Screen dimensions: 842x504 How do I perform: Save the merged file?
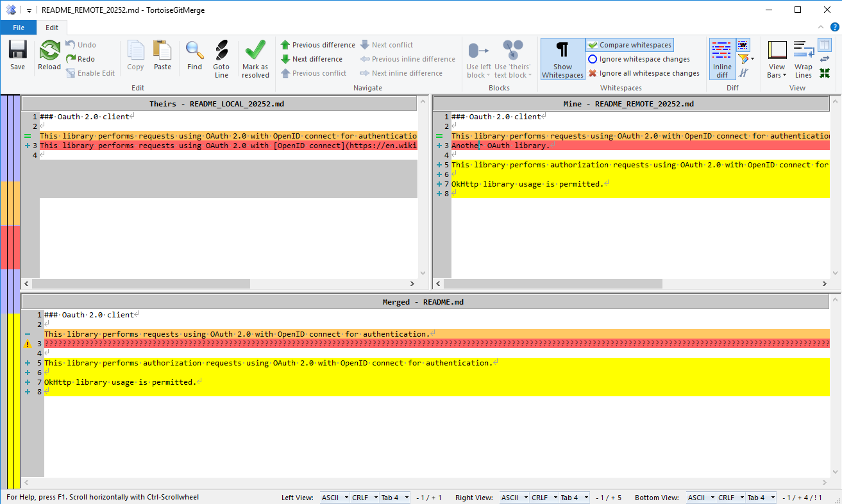18,55
